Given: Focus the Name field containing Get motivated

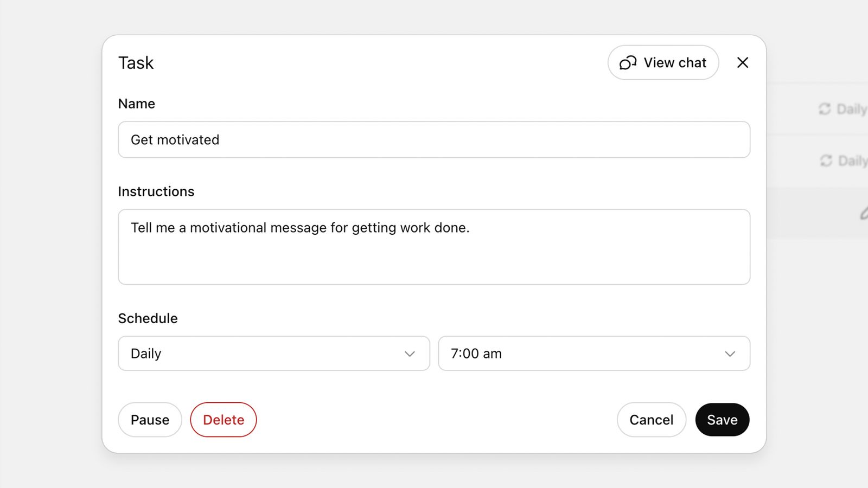Looking at the screenshot, I should click(x=434, y=140).
